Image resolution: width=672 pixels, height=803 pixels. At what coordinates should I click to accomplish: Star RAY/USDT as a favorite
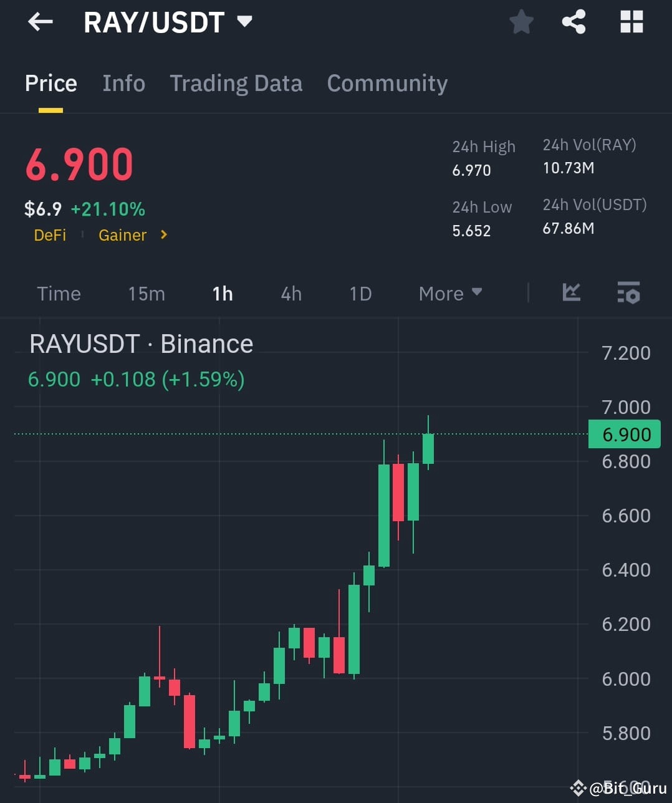(521, 22)
